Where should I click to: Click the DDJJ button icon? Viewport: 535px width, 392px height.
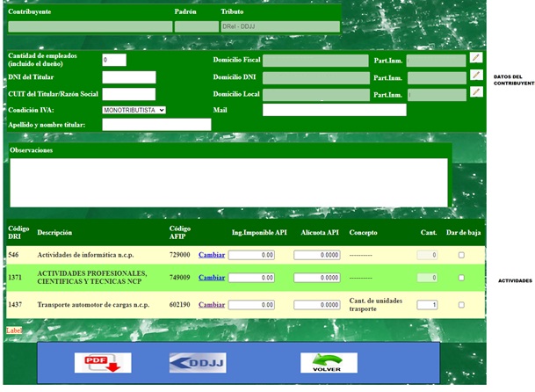click(198, 363)
